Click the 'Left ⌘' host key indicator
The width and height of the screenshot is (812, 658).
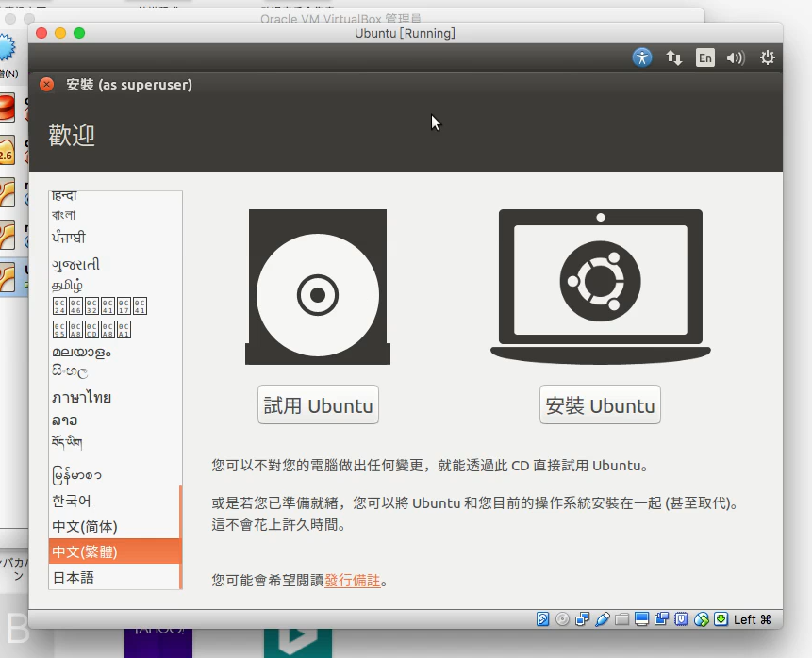(x=752, y=619)
